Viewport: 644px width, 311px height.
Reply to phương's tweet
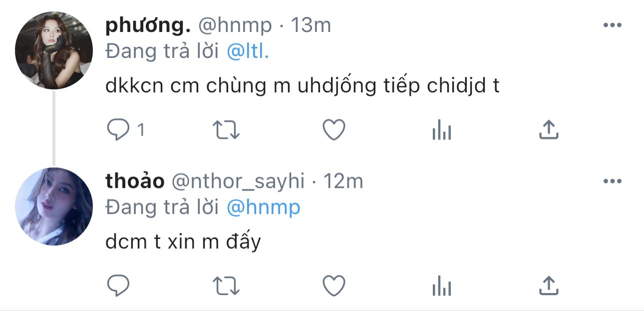point(119,130)
